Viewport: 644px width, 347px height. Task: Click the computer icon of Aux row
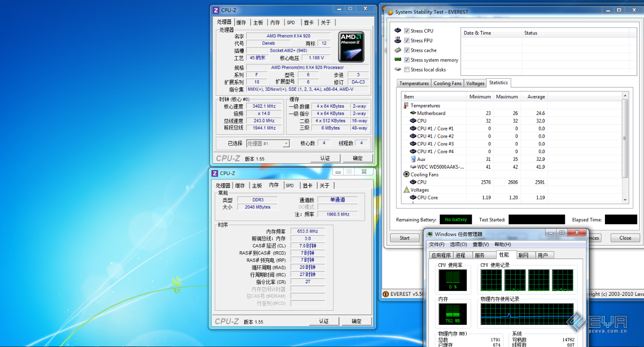[413, 159]
